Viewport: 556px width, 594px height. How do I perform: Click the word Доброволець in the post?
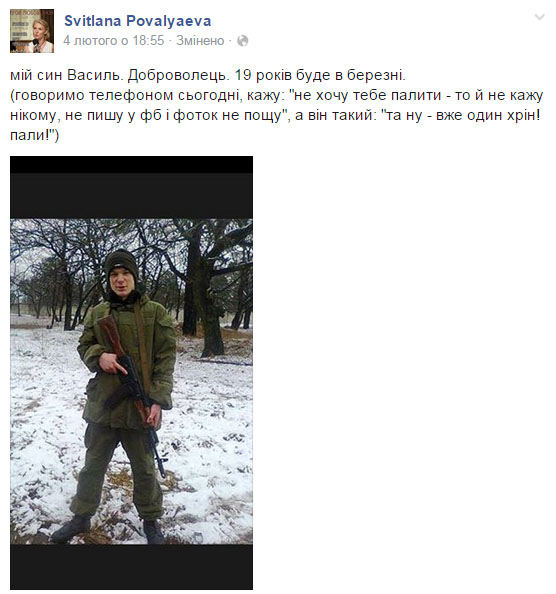tap(179, 75)
